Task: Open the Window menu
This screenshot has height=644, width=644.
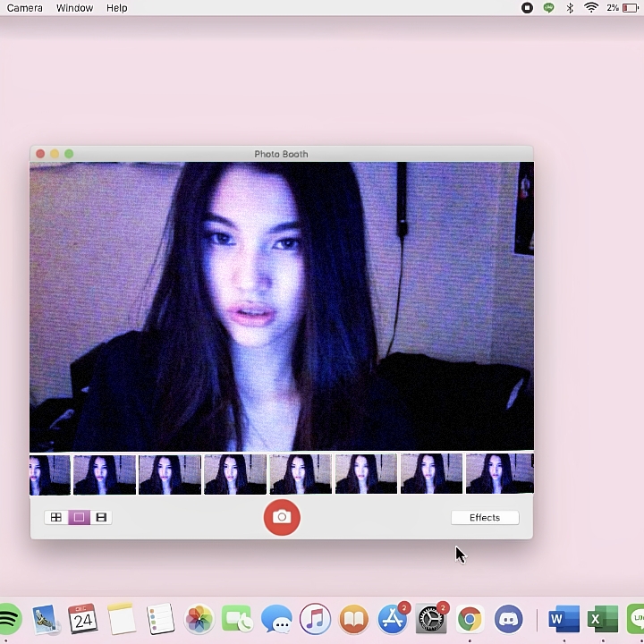Action: click(74, 8)
